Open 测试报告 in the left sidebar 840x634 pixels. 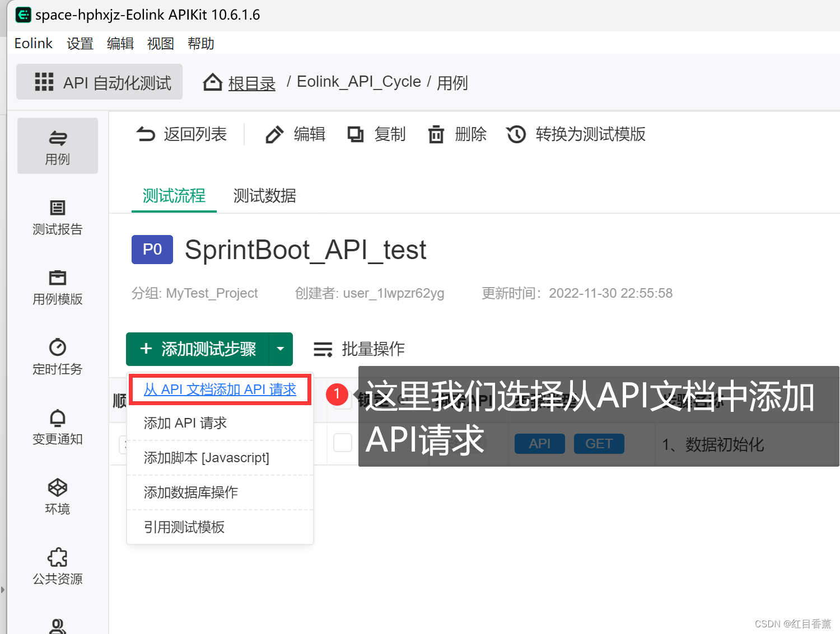pos(58,217)
